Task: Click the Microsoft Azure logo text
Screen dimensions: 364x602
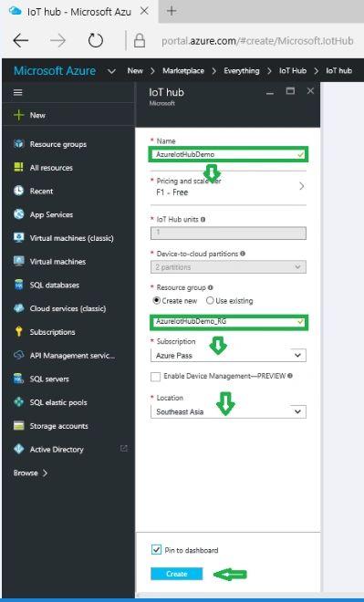Action: (x=55, y=71)
